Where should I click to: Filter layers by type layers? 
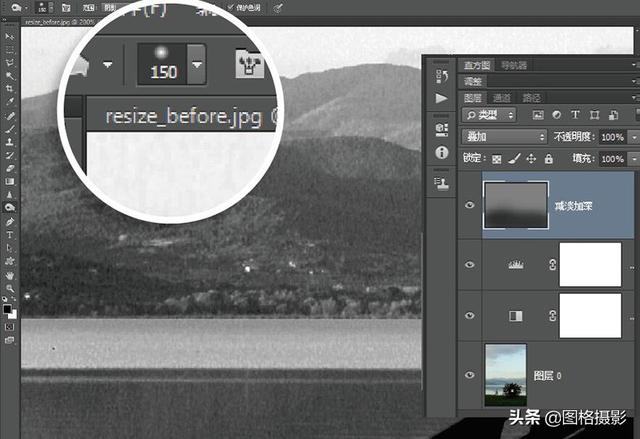pyautogui.click(x=575, y=115)
